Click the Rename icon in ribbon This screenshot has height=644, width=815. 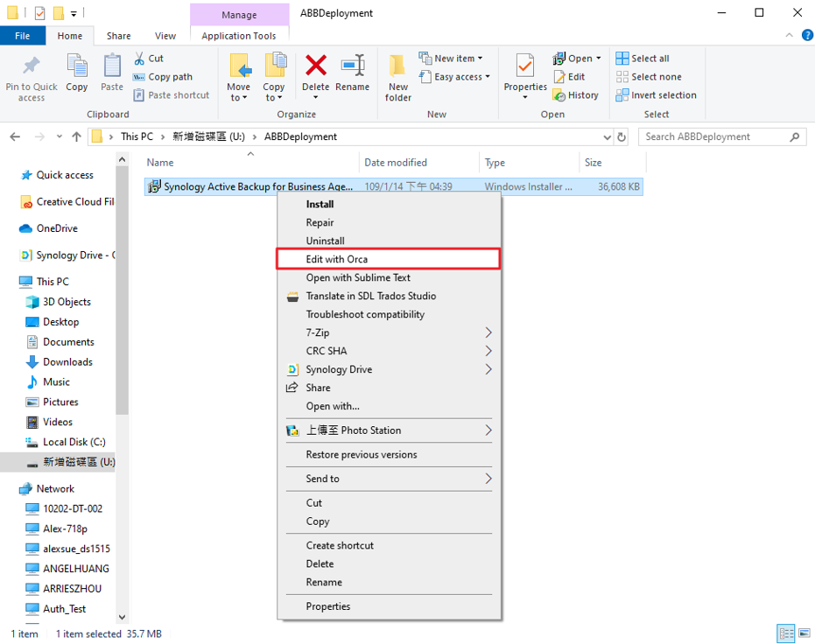click(x=353, y=66)
